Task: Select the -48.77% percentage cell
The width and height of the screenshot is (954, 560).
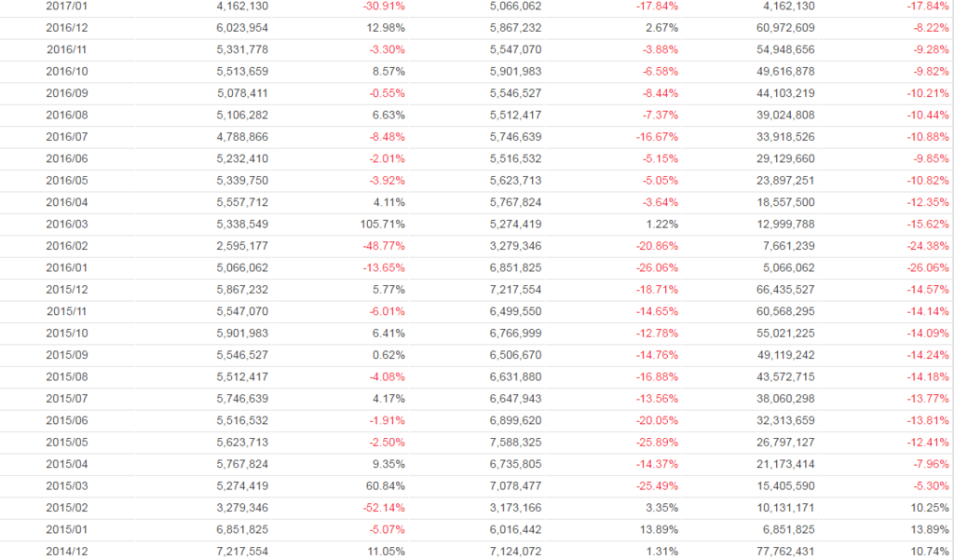Action: tap(384, 246)
